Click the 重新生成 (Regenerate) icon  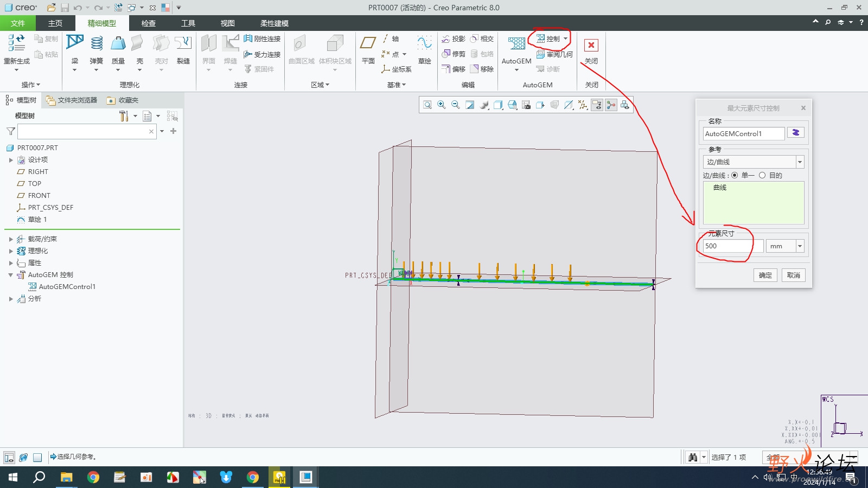coord(16,43)
